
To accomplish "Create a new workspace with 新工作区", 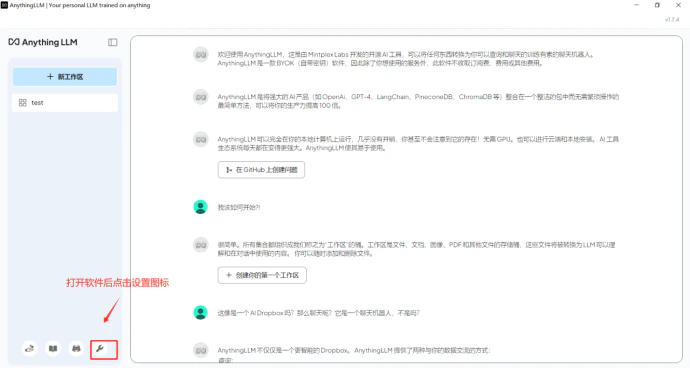I will tap(65, 77).
